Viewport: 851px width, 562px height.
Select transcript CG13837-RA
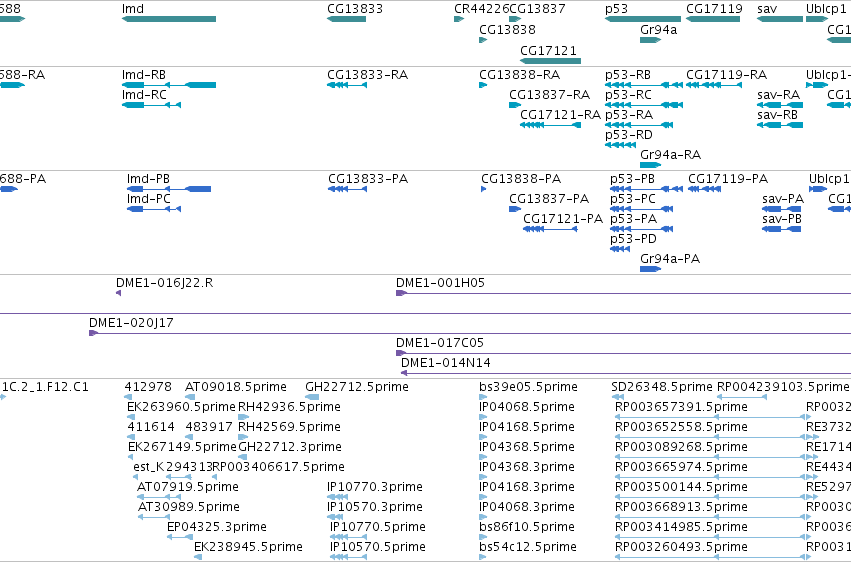(x=515, y=105)
